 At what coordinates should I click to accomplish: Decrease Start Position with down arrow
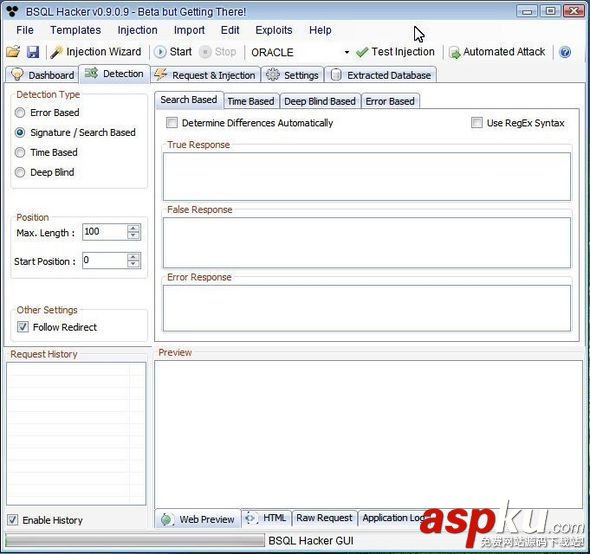pos(133,264)
